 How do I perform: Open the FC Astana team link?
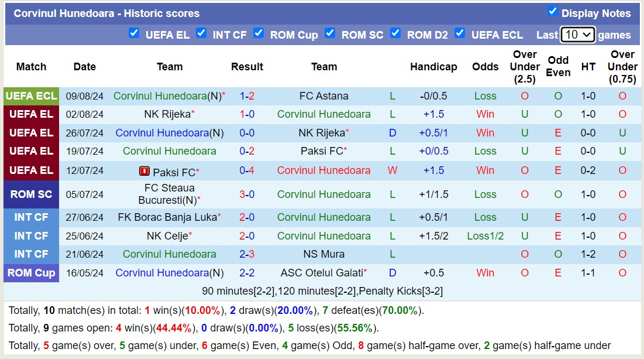point(323,96)
